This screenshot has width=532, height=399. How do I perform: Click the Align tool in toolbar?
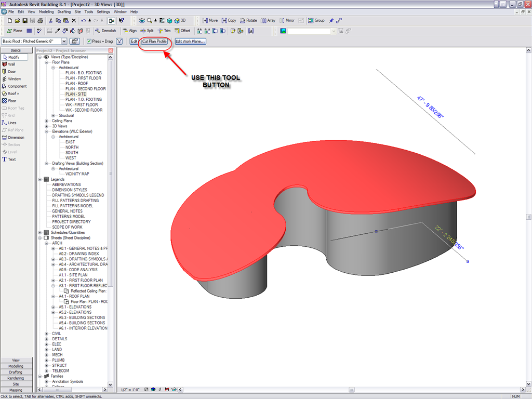129,31
